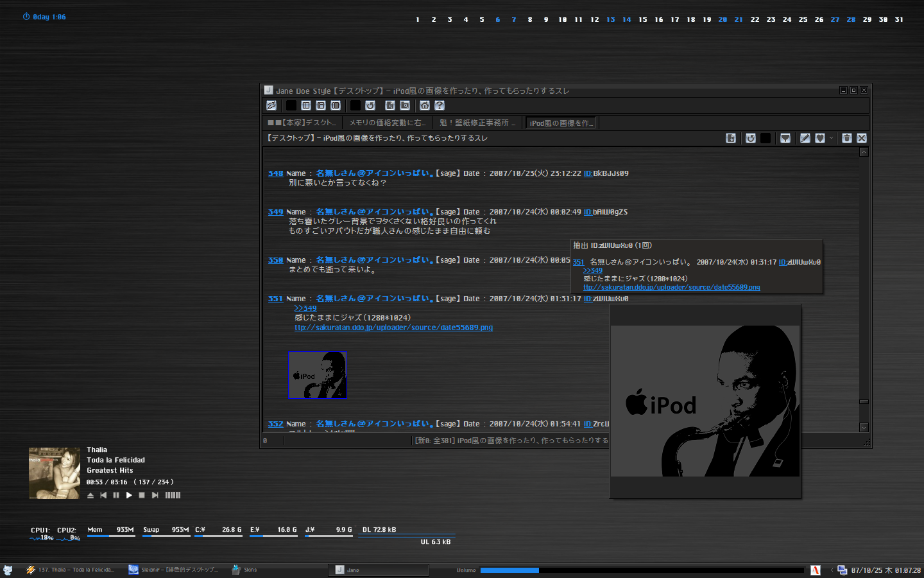Open the Skins taskbar item
The height and width of the screenshot is (578, 924).
tap(244, 570)
